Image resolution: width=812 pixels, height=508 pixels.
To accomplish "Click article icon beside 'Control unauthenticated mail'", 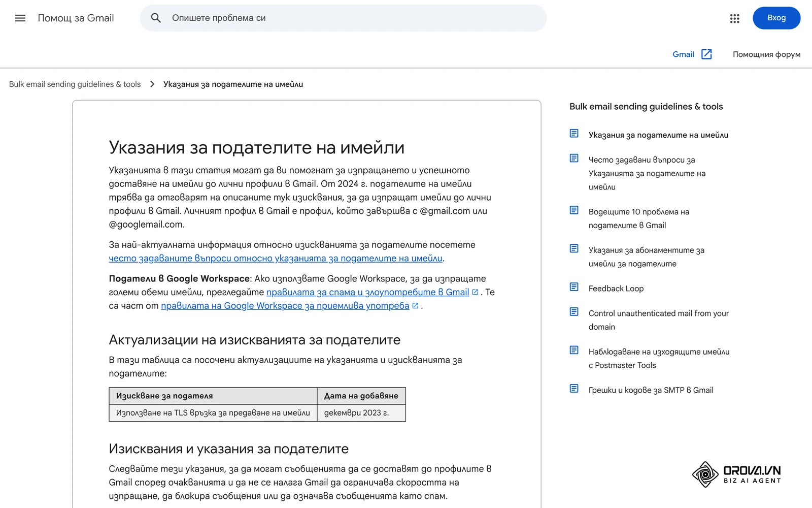I will click(574, 312).
